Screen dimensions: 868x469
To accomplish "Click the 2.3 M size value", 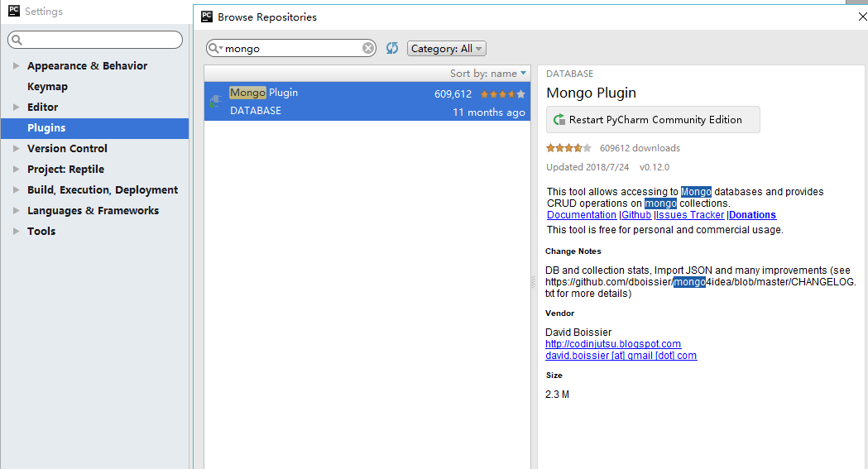I will tap(557, 395).
